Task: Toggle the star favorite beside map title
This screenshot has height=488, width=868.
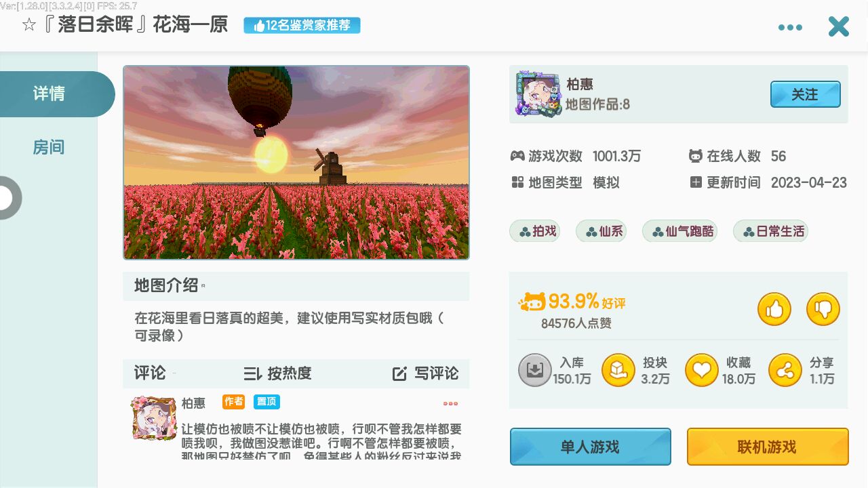Action: [x=28, y=26]
